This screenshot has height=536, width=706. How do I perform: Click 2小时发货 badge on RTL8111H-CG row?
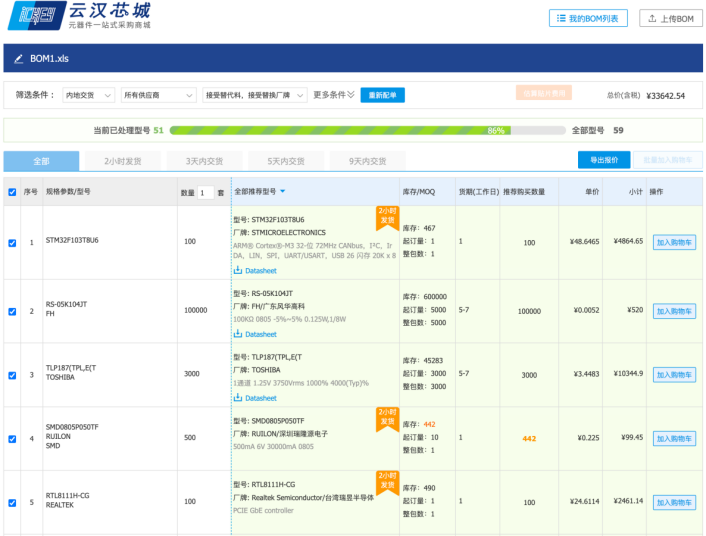click(x=386, y=481)
